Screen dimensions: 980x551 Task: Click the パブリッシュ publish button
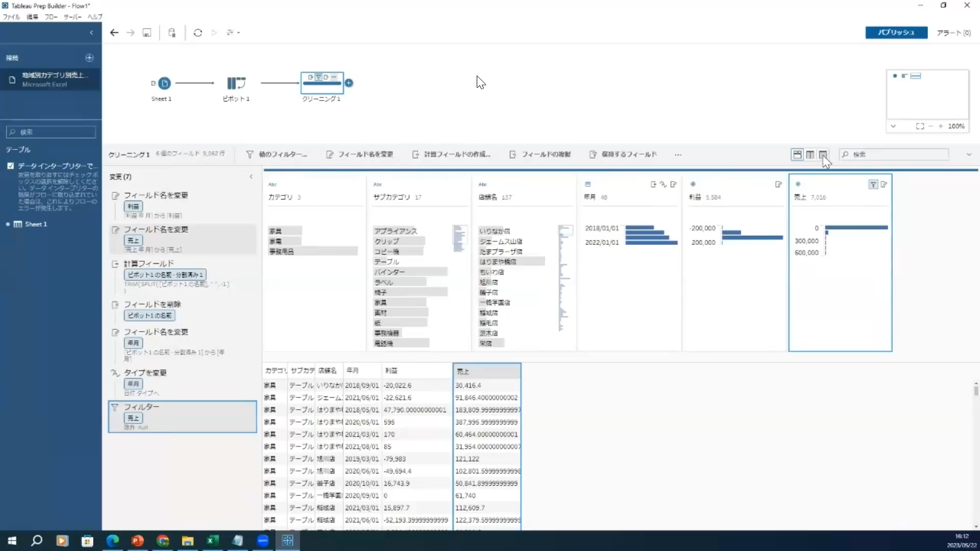[896, 33]
